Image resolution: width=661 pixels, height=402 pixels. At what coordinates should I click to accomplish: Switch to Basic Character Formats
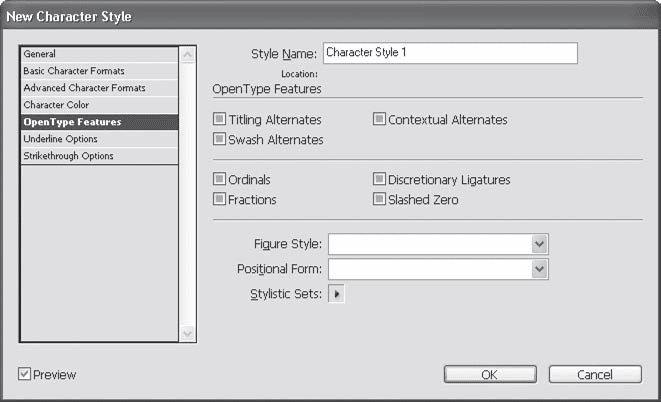click(98, 71)
